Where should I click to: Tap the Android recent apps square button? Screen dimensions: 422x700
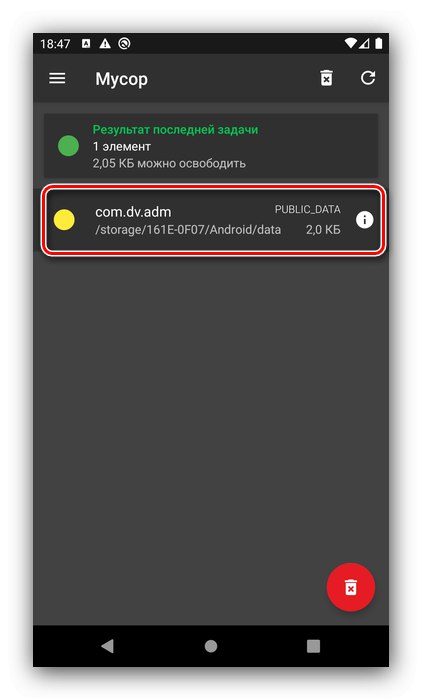313,646
